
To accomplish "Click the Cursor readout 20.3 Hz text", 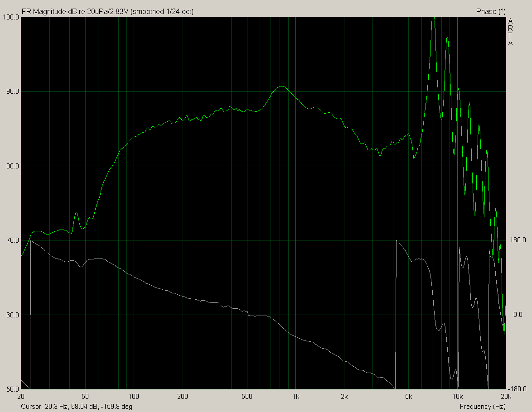I will coord(77,406).
